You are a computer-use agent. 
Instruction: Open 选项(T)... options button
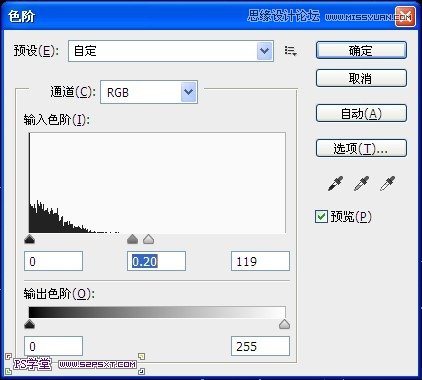point(361,148)
